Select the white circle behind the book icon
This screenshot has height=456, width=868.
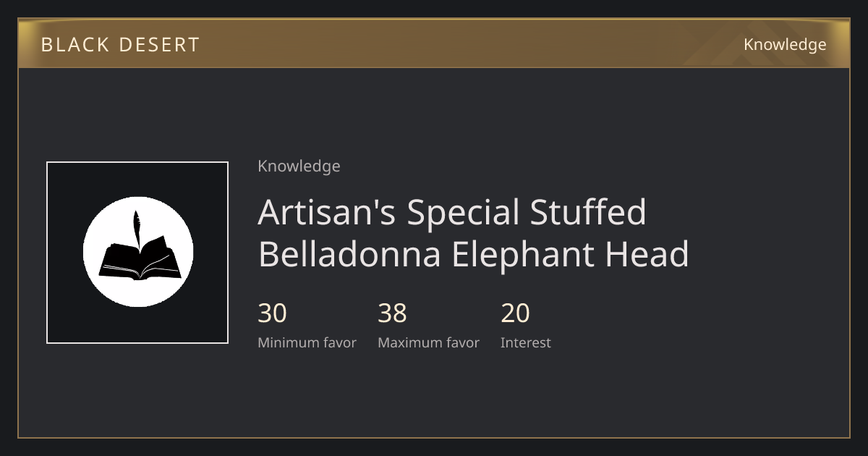(x=137, y=252)
